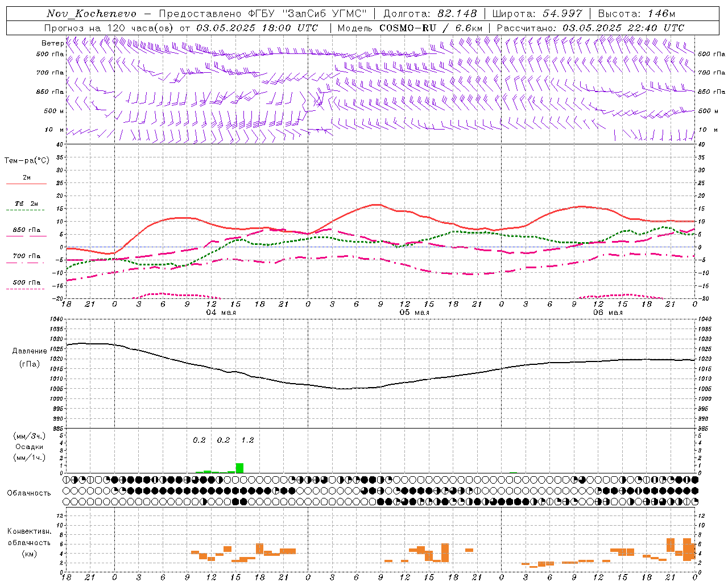This screenshot has height=582, width=728.
Task: Select the latitude value 54.997
Action: pos(563,14)
